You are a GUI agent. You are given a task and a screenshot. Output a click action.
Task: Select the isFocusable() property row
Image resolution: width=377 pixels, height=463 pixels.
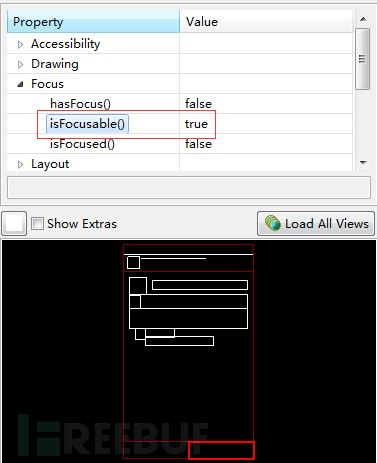[x=180, y=124]
